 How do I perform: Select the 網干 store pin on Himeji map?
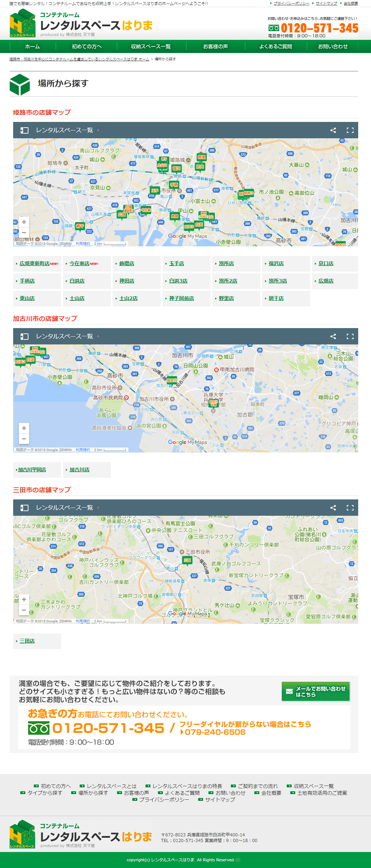(80, 226)
